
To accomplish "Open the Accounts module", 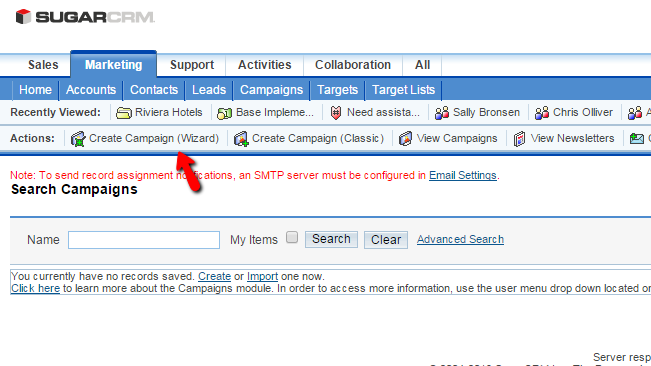I will click(x=91, y=90).
